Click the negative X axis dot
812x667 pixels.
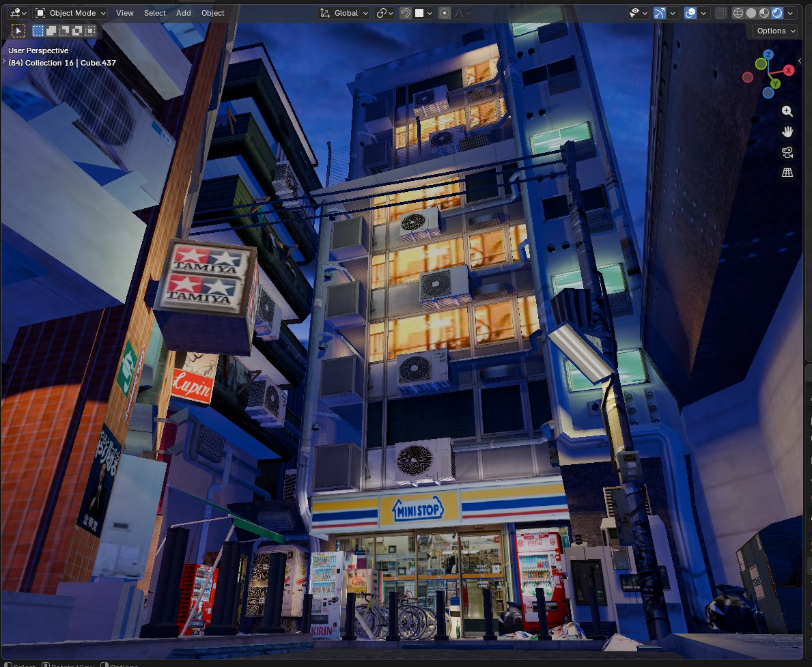click(x=747, y=77)
